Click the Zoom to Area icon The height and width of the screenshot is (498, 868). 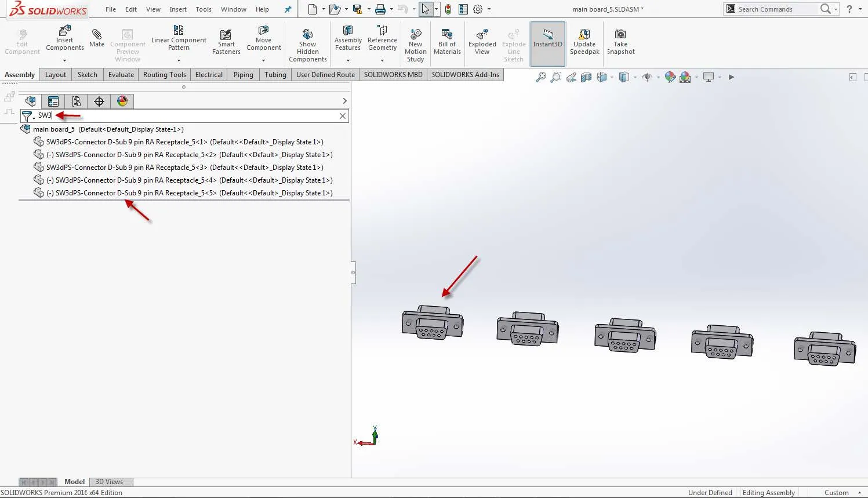click(555, 77)
